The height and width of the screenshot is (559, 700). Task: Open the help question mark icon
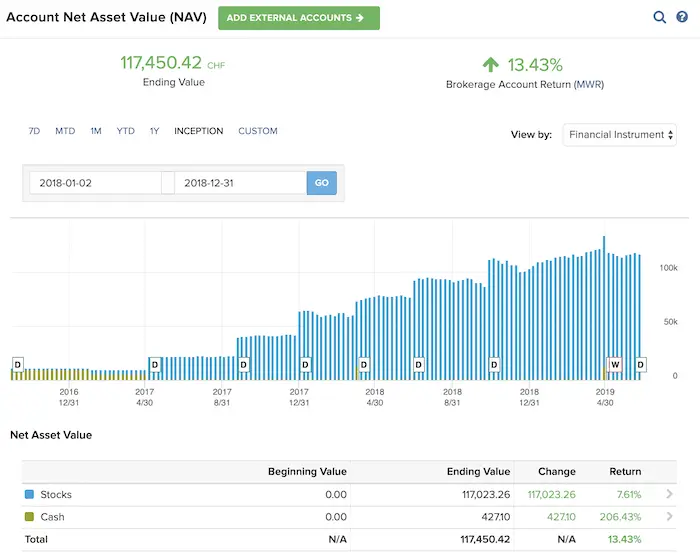682,17
